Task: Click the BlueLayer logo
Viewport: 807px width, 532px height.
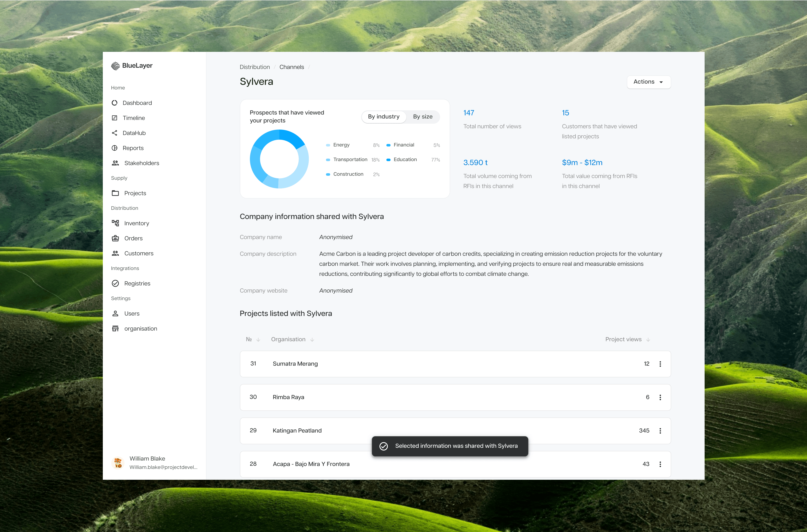Action: tap(132, 66)
